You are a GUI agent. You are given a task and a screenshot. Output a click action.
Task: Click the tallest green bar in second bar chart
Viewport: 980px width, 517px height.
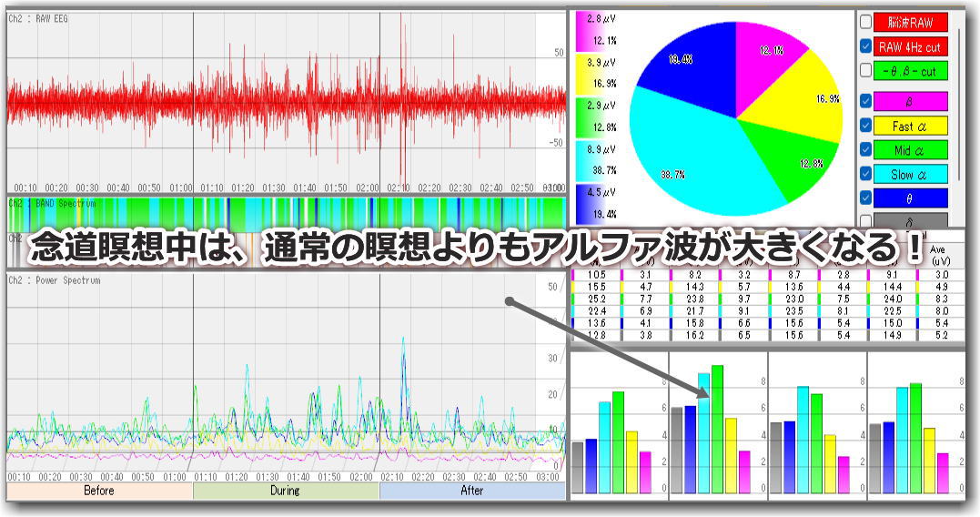coord(717,428)
